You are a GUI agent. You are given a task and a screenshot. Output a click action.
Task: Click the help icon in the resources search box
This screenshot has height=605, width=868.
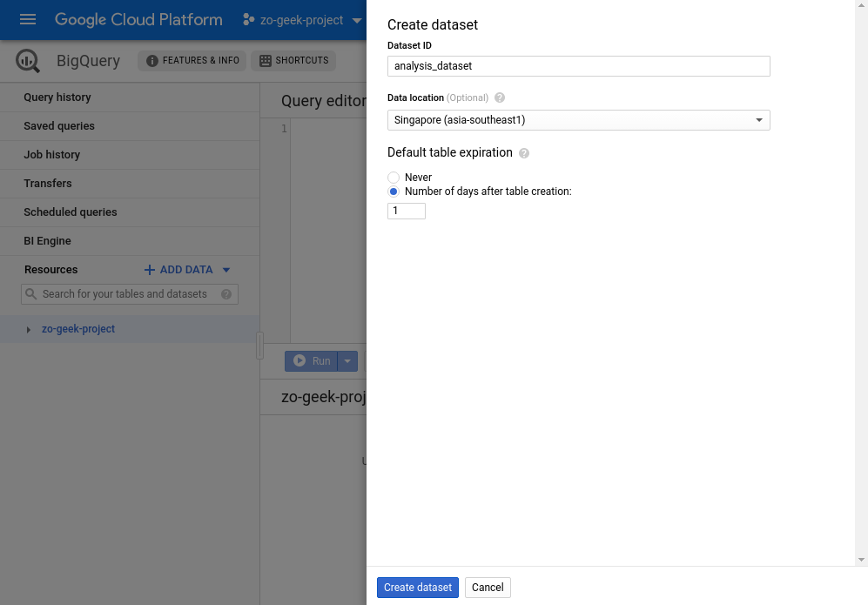click(x=226, y=294)
